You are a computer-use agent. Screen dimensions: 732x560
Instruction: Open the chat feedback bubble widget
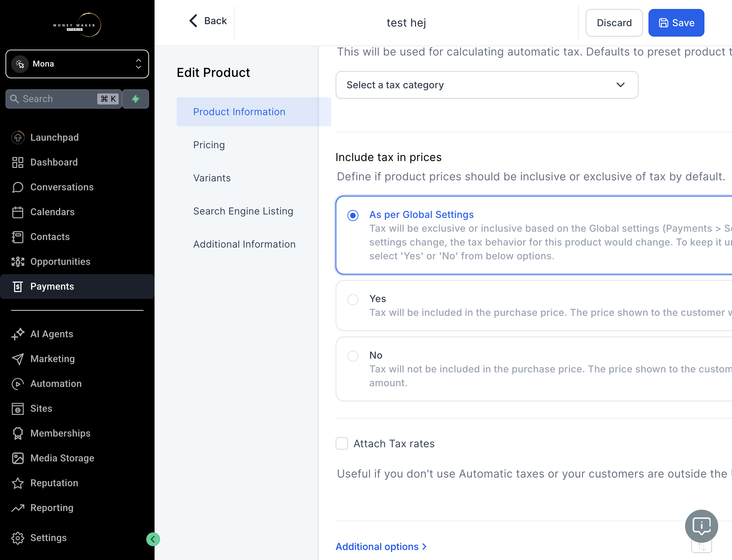701,526
